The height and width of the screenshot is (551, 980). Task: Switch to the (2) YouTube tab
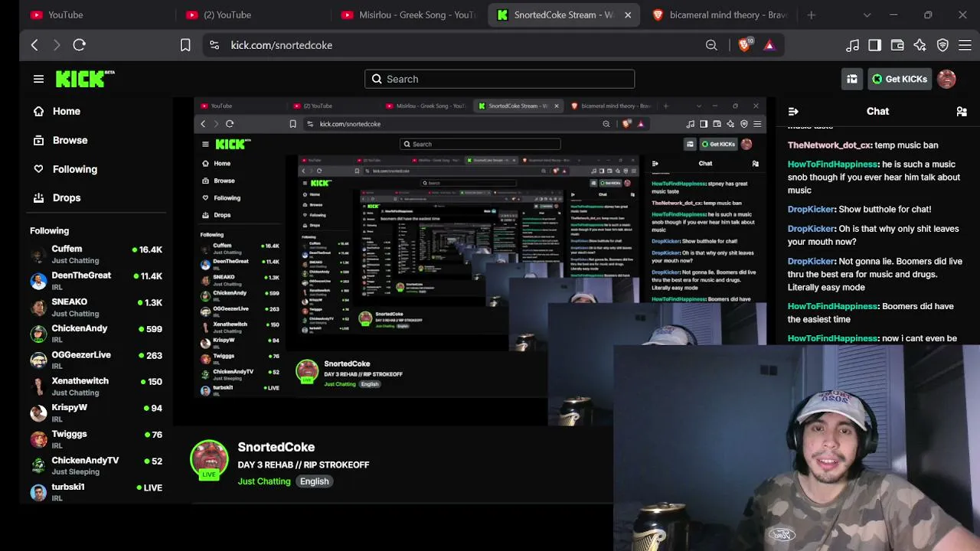coord(252,15)
